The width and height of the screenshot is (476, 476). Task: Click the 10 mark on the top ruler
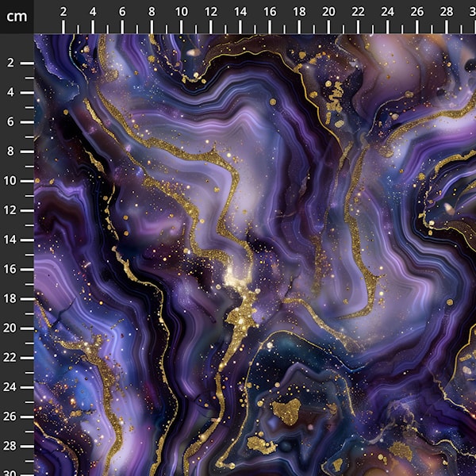click(x=181, y=13)
